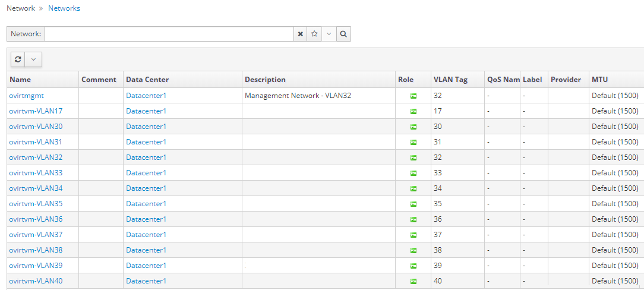Image resolution: width=644 pixels, height=290 pixels.
Task: Open the ovirtvm-VLAN39 network
Action: pos(36,266)
